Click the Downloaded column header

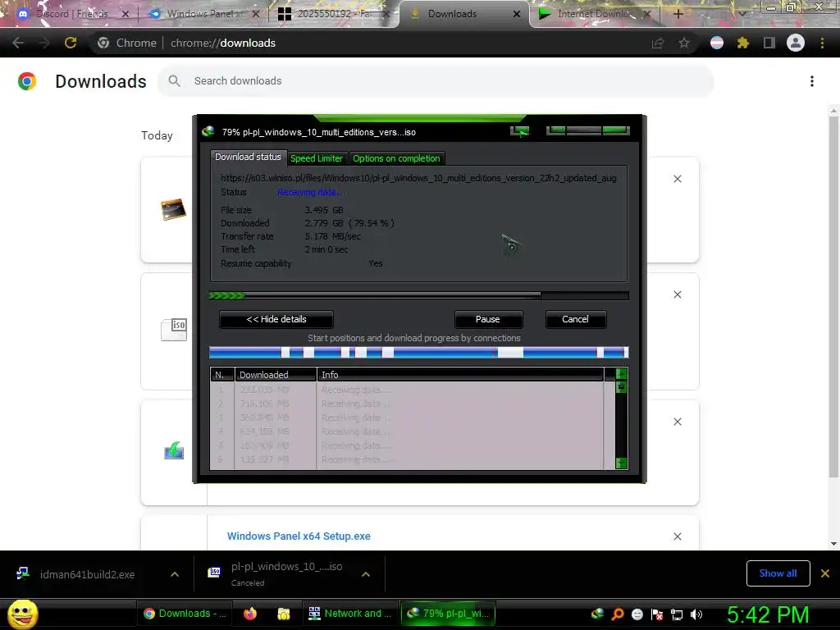pyautogui.click(x=276, y=374)
